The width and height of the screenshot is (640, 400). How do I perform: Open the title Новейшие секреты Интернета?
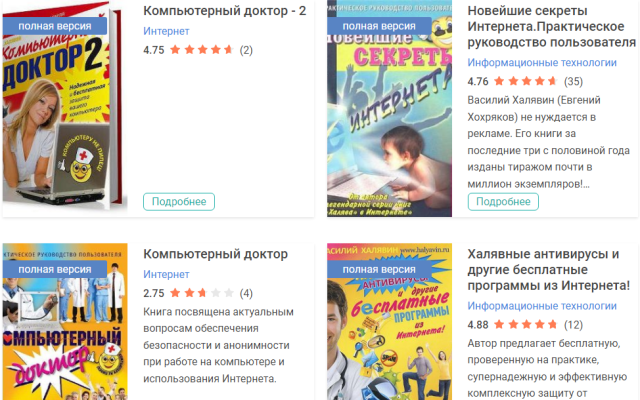click(551, 27)
